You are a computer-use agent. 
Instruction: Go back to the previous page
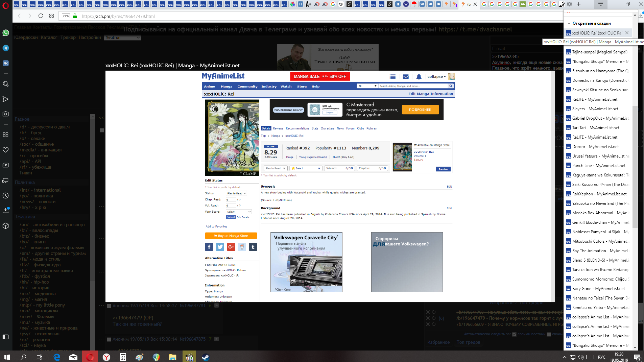pos(19,16)
